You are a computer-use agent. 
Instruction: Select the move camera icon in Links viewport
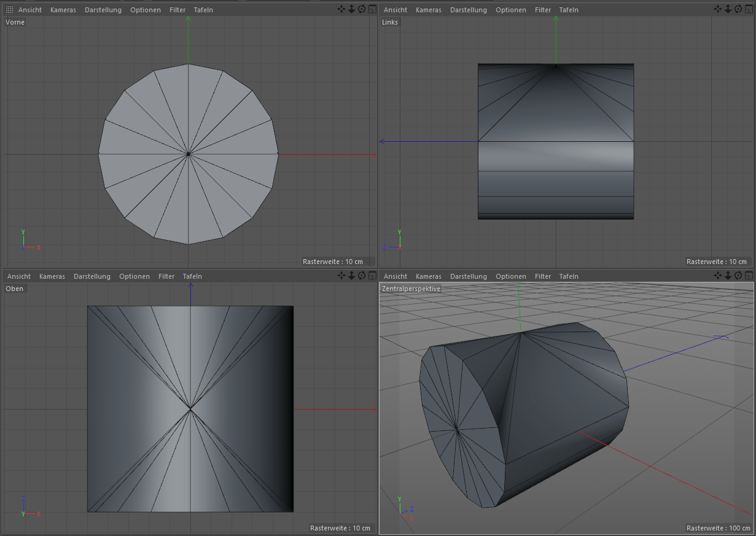coord(718,9)
